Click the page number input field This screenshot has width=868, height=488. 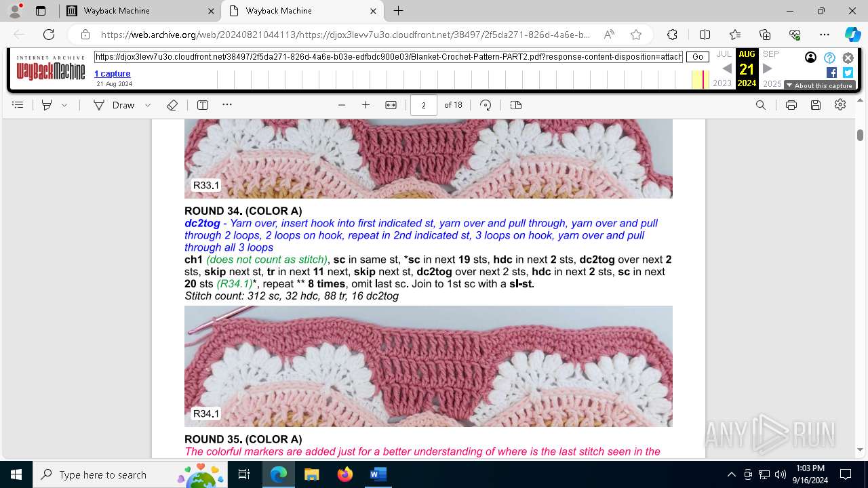click(424, 105)
